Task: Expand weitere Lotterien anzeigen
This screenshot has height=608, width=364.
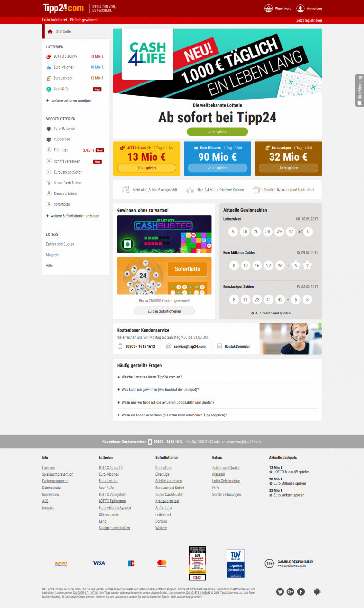Action: click(69, 101)
